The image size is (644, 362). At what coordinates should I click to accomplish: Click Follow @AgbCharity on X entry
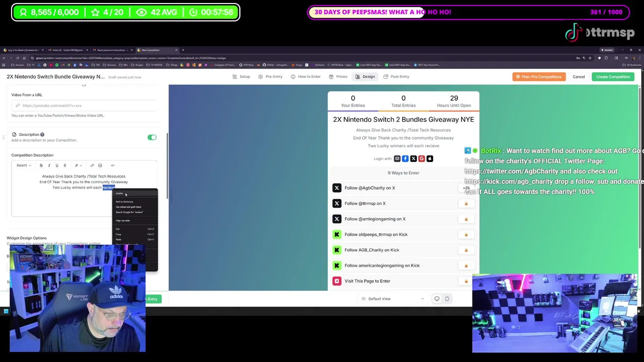404,188
